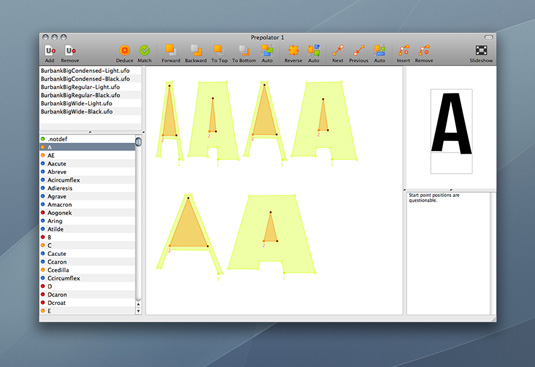
Task: Move contour Forward
Action: pos(171,50)
